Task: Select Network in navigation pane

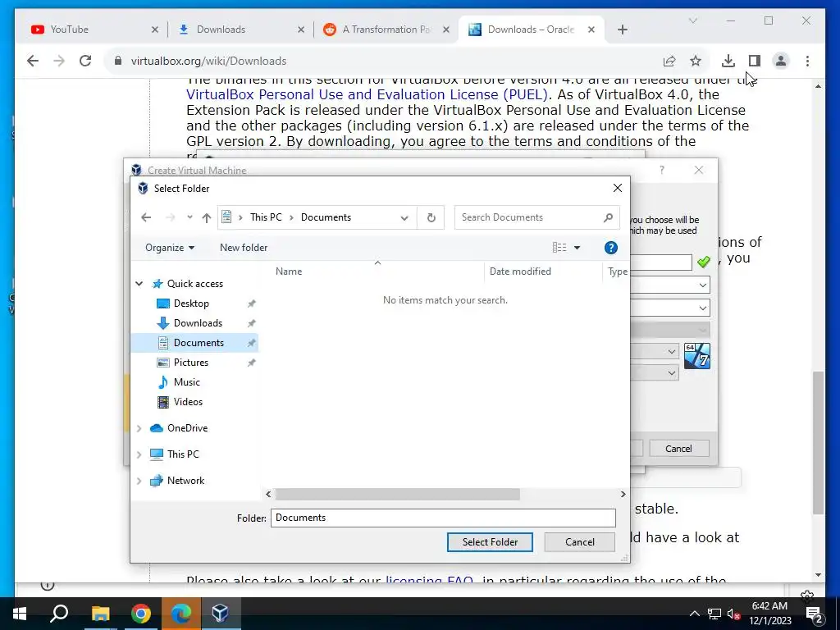Action: pos(185,481)
